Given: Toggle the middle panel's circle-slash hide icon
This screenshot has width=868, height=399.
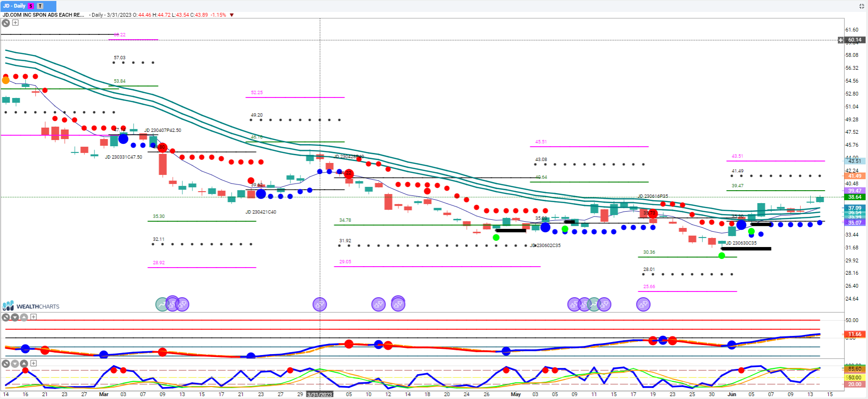Looking at the screenshot, I should (6, 317).
